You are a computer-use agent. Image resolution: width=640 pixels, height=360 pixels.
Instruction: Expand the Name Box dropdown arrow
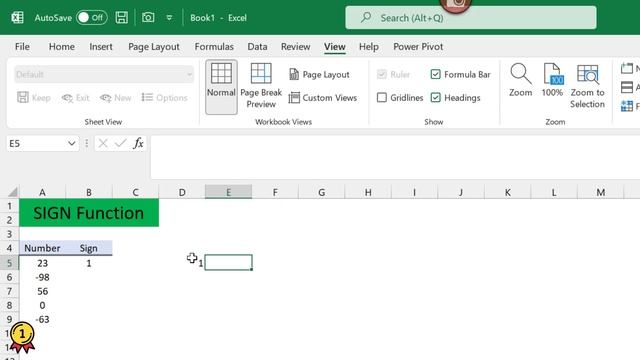(x=71, y=144)
